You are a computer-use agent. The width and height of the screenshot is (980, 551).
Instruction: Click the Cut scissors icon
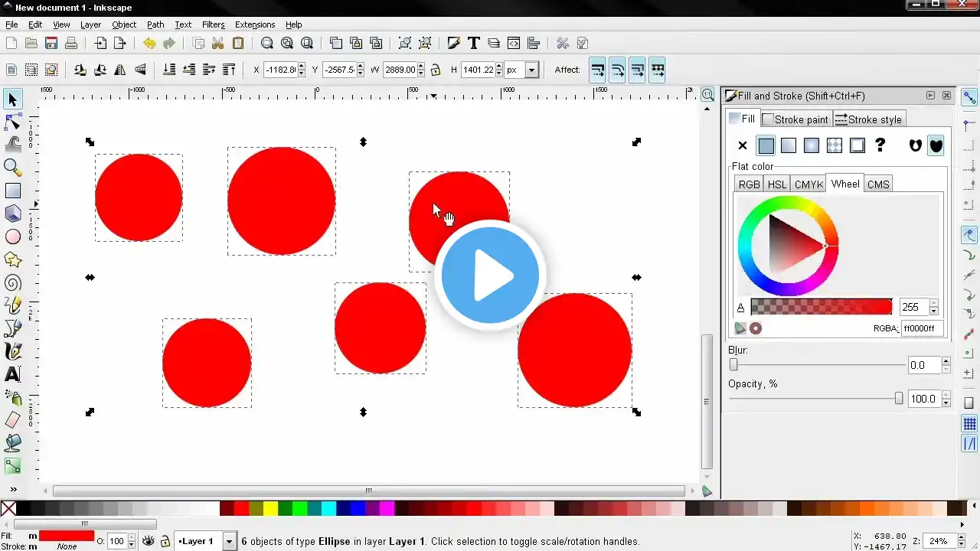point(218,44)
